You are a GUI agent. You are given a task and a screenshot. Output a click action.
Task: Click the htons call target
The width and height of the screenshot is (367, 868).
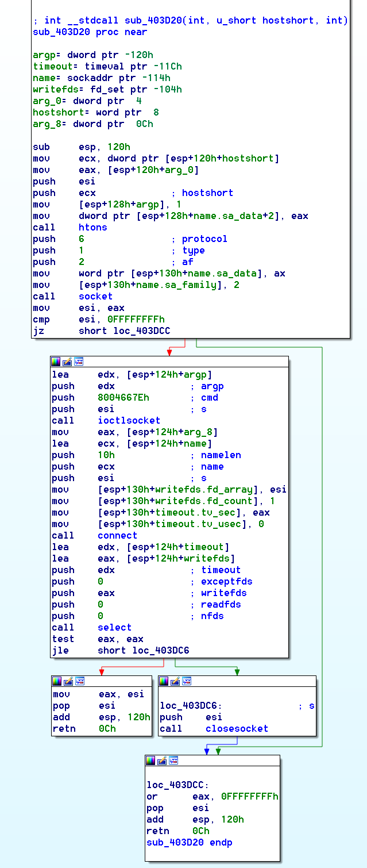pos(92,228)
